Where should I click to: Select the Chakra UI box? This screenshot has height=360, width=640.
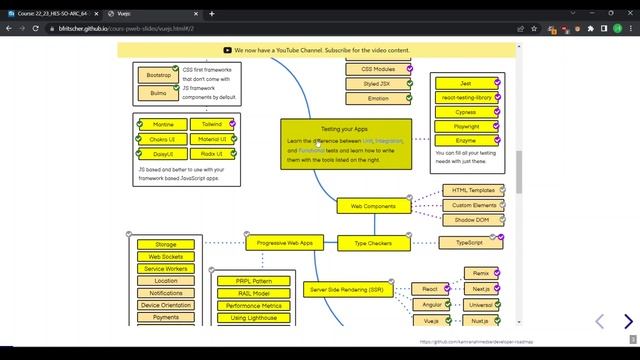[x=162, y=139]
